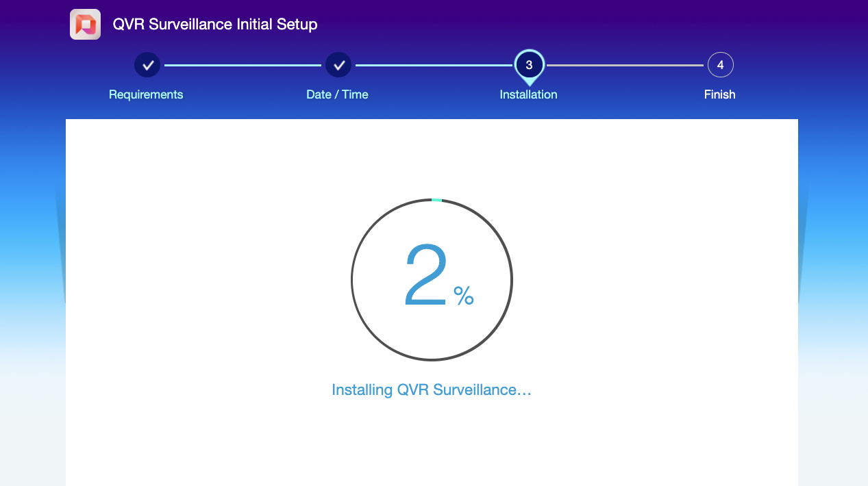Select the step 4 circle for Finish
This screenshot has height=486, width=868.
tap(720, 65)
